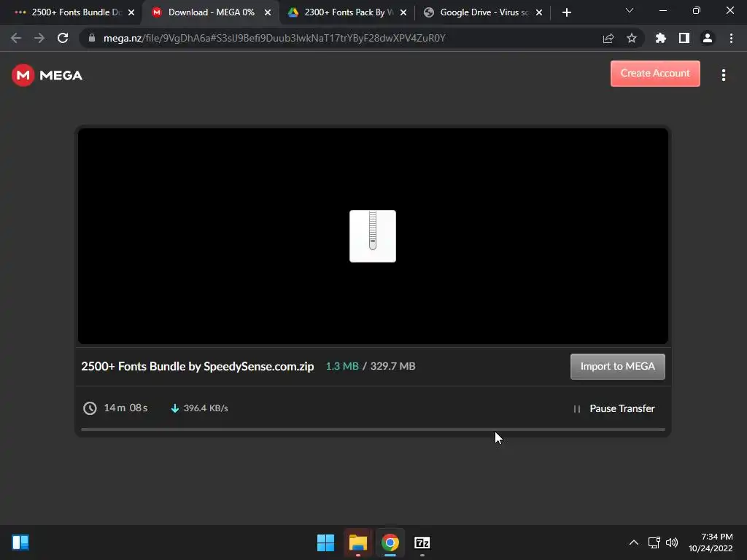Switch to Google Drive - Virus scan tab

click(482, 12)
